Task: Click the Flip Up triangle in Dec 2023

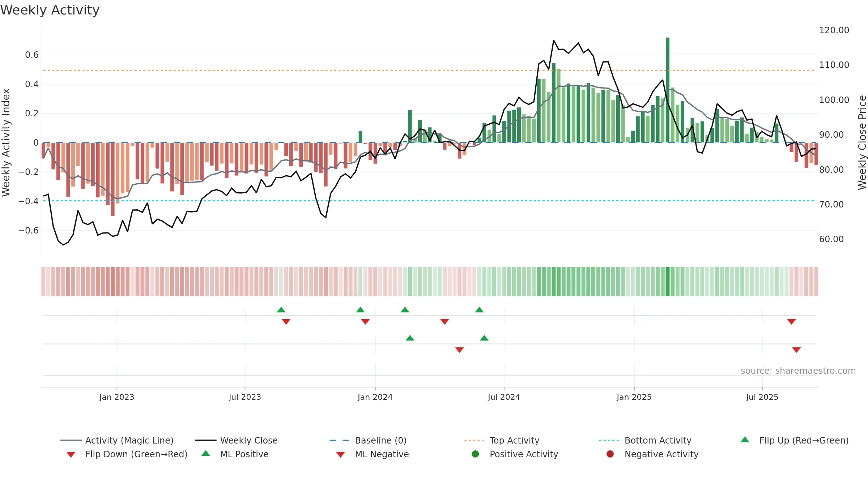Action: [x=360, y=310]
